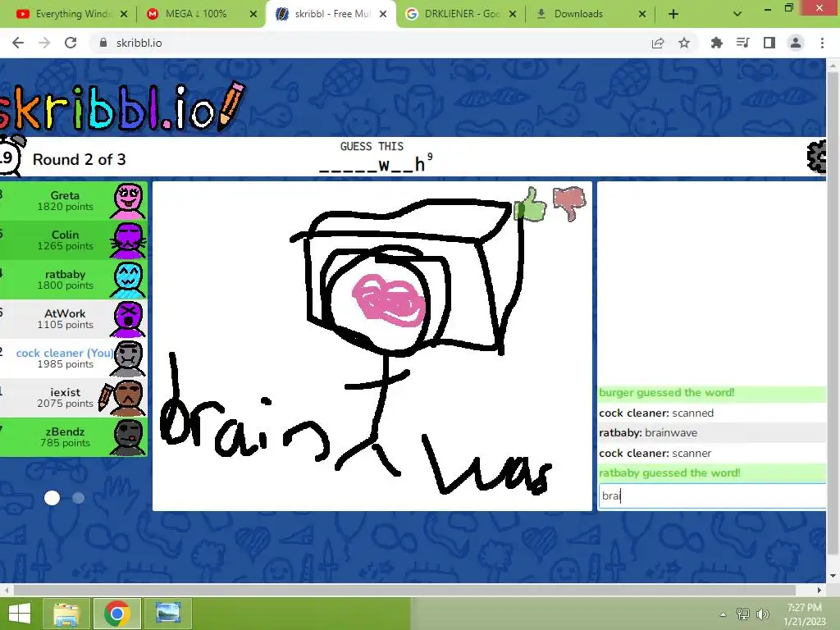Image resolution: width=840 pixels, height=630 pixels.
Task: Close the DRKLIENER Google tab
Action: pyautogui.click(x=513, y=15)
